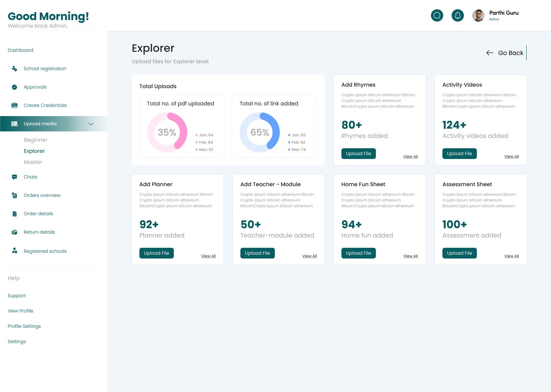Select Beginner level under Upload media
Viewport: 551px width, 392px height.
36,140
